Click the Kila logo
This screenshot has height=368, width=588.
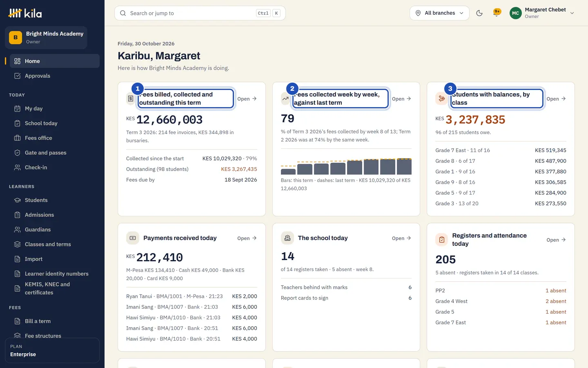(25, 13)
